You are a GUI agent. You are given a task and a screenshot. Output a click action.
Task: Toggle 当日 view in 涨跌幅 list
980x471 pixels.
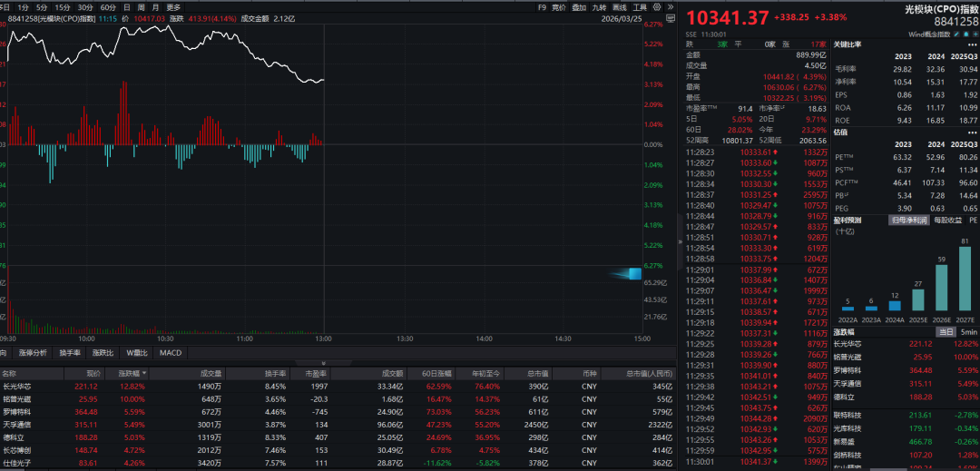tap(946, 331)
